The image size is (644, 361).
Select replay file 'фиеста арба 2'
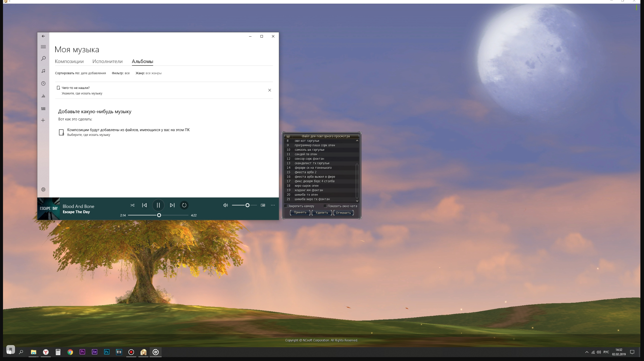(305, 172)
